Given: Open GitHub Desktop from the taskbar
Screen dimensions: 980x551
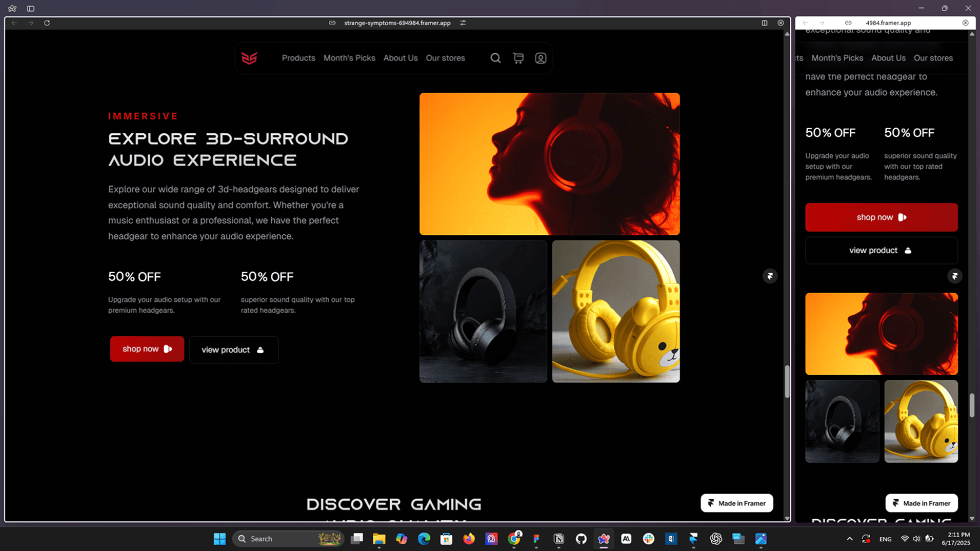Looking at the screenshot, I should tap(581, 539).
